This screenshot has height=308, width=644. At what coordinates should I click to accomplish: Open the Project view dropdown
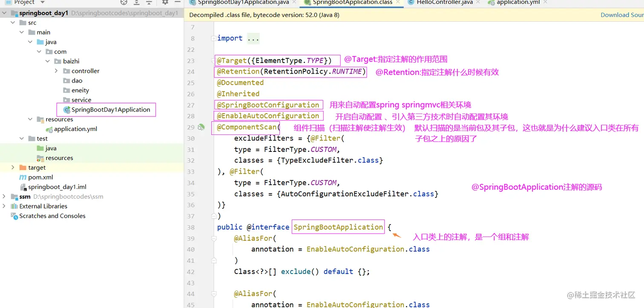pyautogui.click(x=42, y=2)
